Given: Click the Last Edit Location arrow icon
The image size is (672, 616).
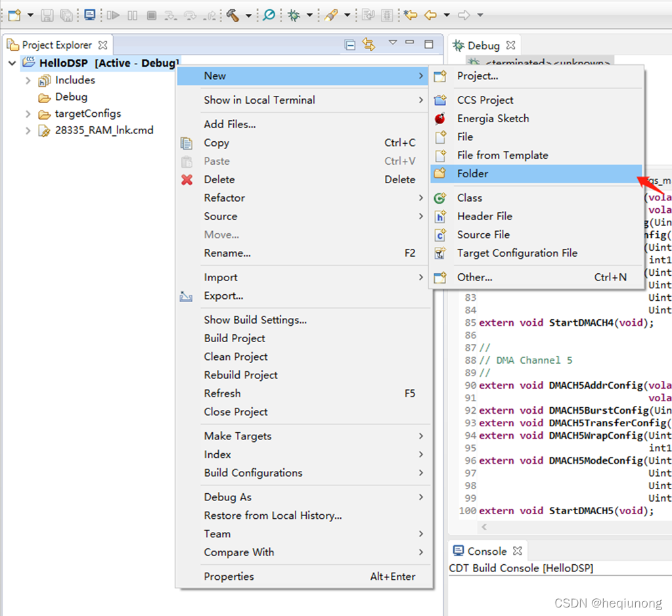Looking at the screenshot, I should (x=411, y=15).
